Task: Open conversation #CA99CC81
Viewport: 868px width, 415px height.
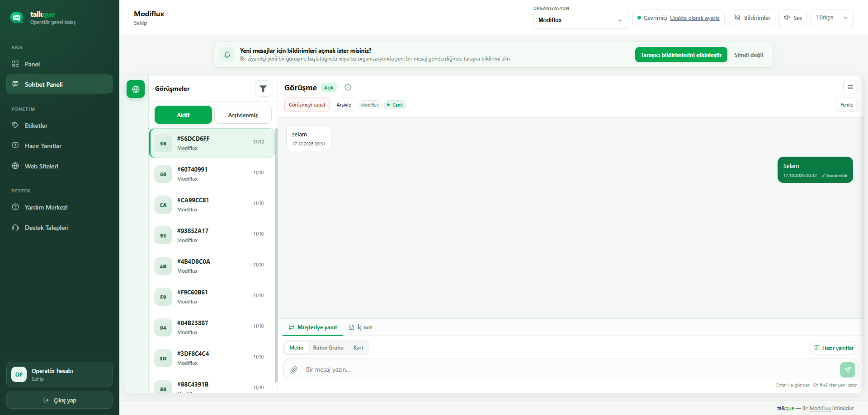Action: pyautogui.click(x=212, y=205)
